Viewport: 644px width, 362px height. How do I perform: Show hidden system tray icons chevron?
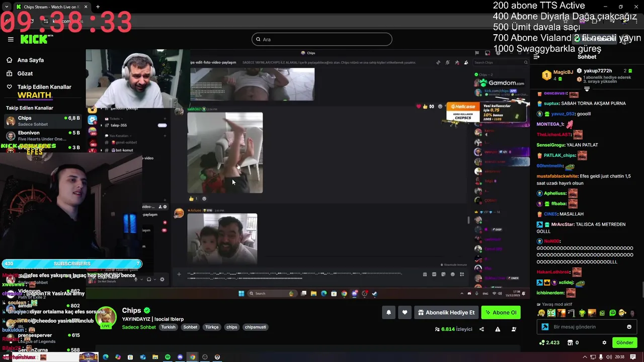pos(585,357)
